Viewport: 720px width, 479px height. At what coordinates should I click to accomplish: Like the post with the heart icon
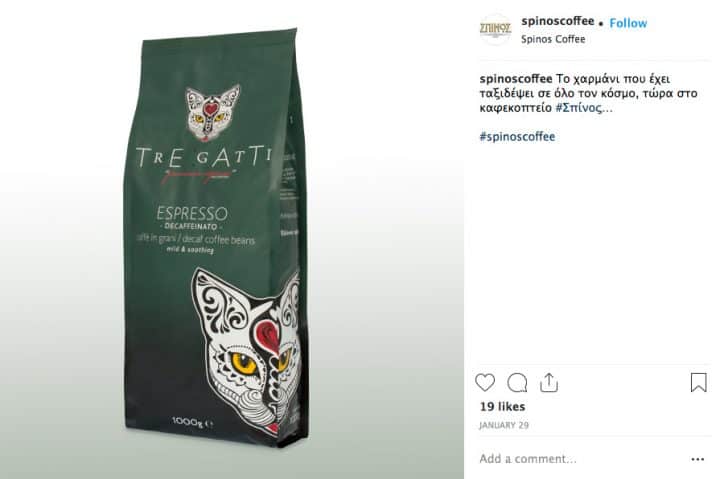pos(485,383)
